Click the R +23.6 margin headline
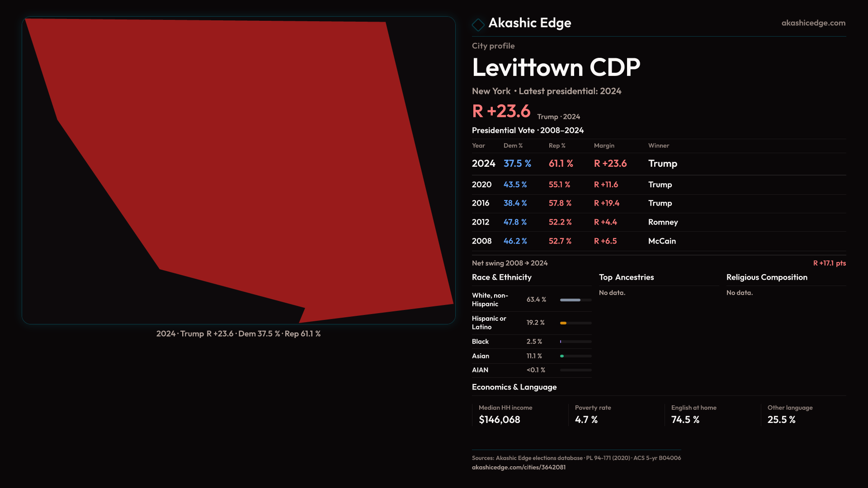The width and height of the screenshot is (868, 488). point(501,111)
